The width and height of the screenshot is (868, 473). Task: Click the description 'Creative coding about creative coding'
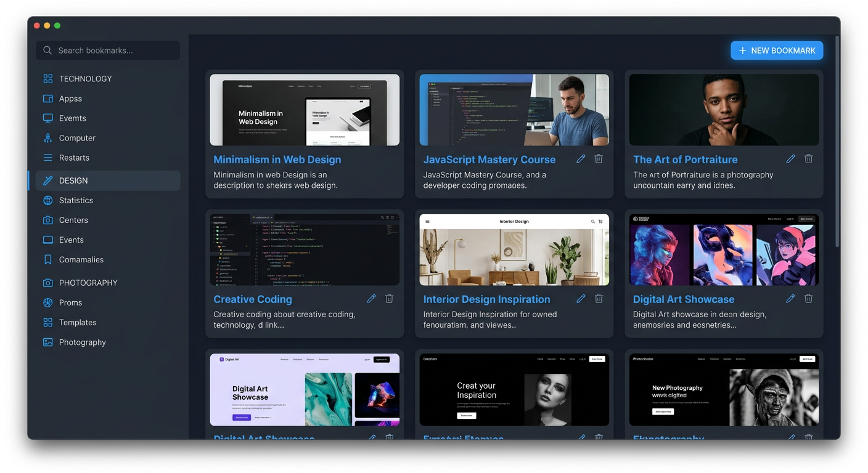tap(283, 315)
